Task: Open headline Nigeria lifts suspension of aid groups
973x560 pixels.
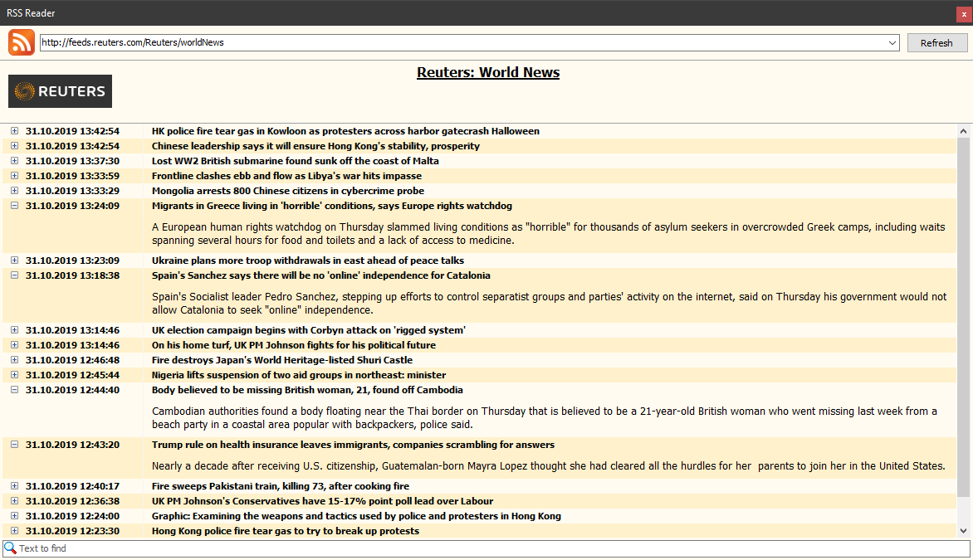Action: (299, 374)
